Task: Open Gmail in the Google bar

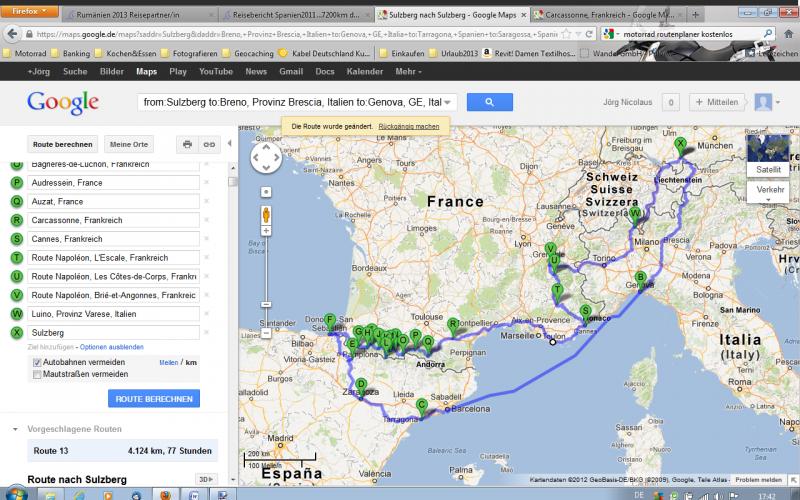Action: tap(291, 71)
